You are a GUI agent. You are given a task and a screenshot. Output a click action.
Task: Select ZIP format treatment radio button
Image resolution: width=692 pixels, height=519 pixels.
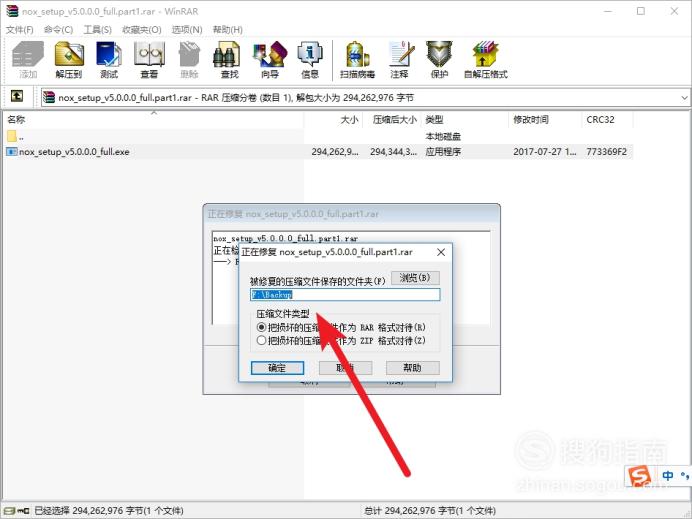[261, 341]
